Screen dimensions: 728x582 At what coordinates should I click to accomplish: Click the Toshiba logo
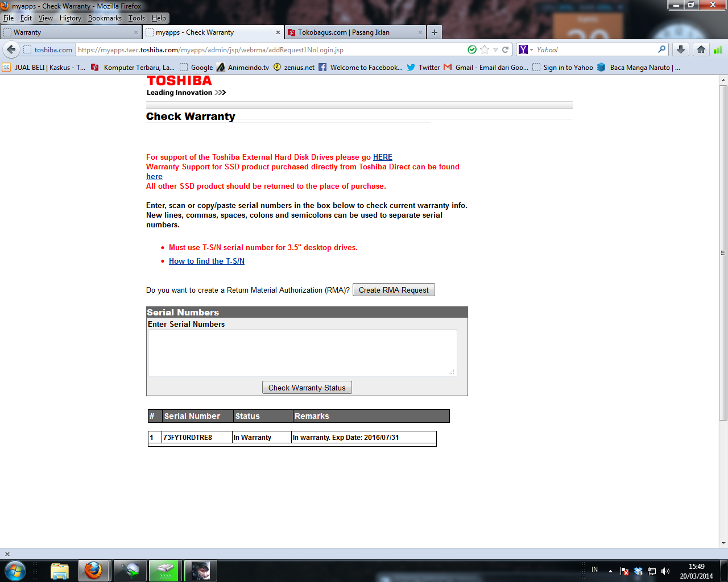(180, 81)
